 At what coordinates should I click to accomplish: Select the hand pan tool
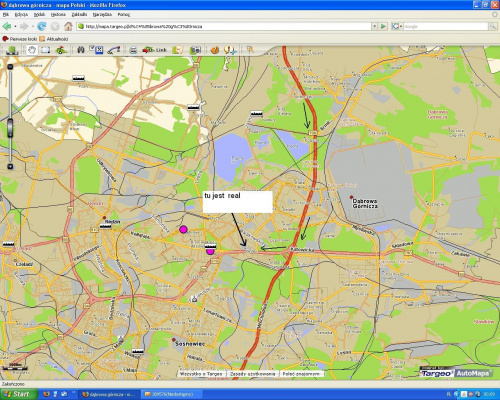tap(32, 50)
